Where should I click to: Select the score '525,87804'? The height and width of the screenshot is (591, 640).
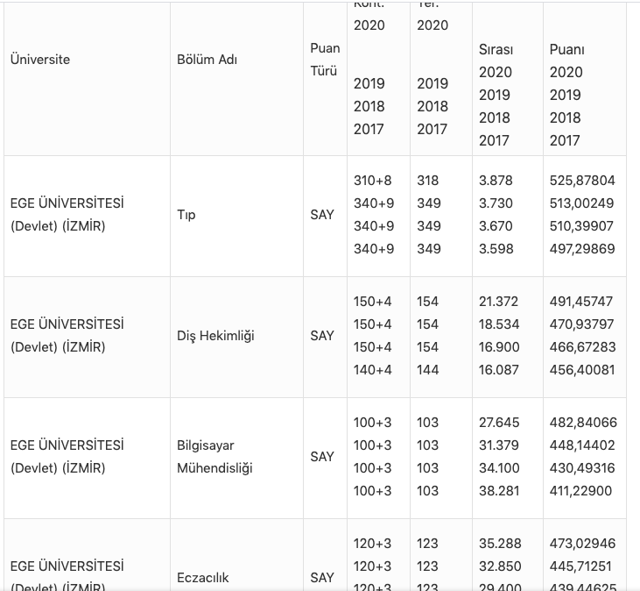(582, 180)
